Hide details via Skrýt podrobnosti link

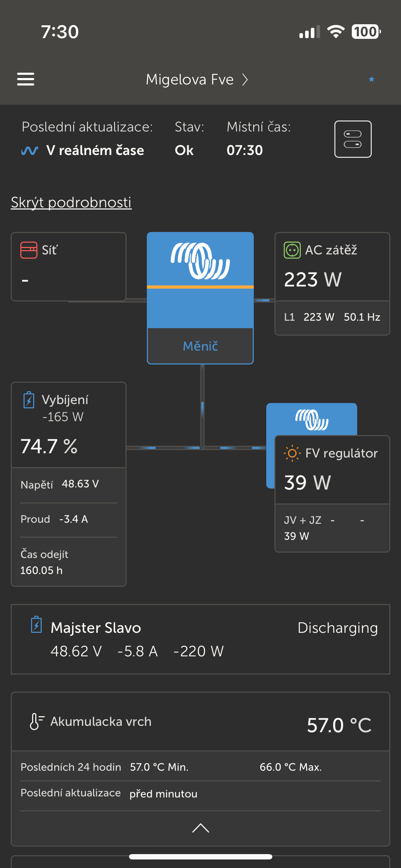pos(71,202)
